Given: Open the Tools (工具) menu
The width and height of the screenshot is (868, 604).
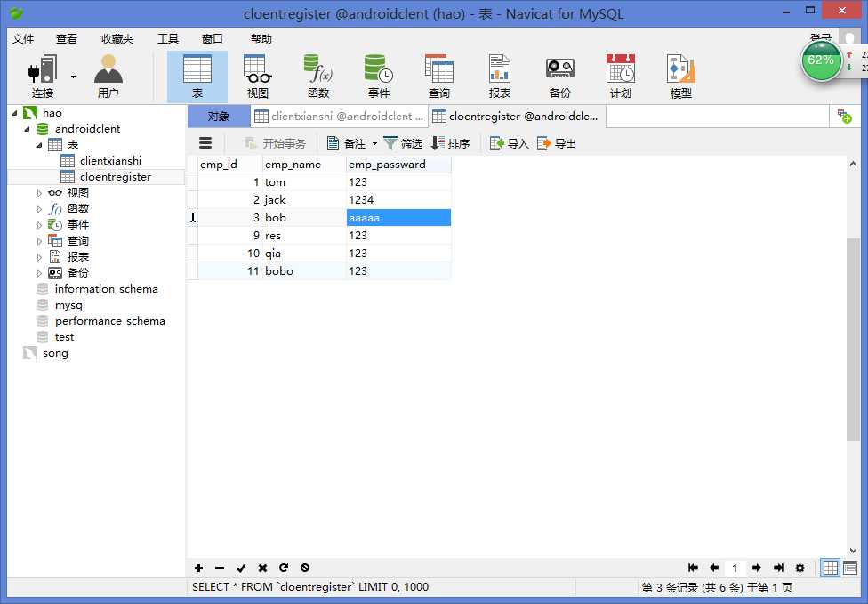Looking at the screenshot, I should click(168, 39).
